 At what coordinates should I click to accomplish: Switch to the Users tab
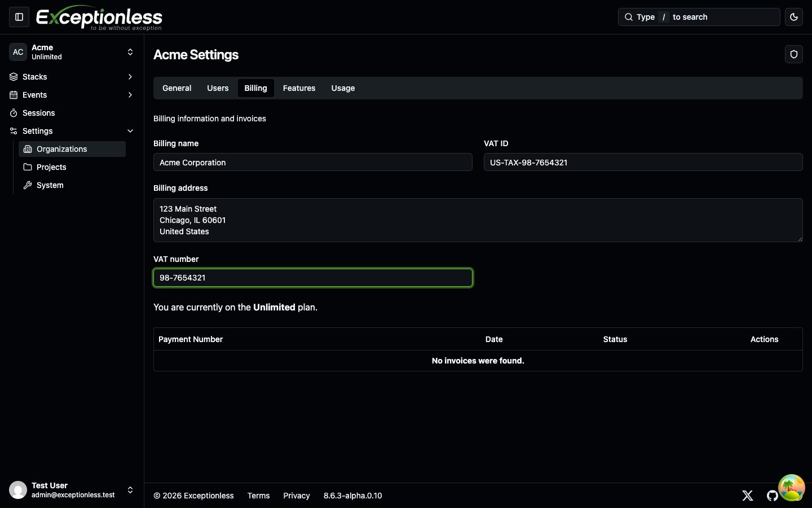click(x=218, y=88)
